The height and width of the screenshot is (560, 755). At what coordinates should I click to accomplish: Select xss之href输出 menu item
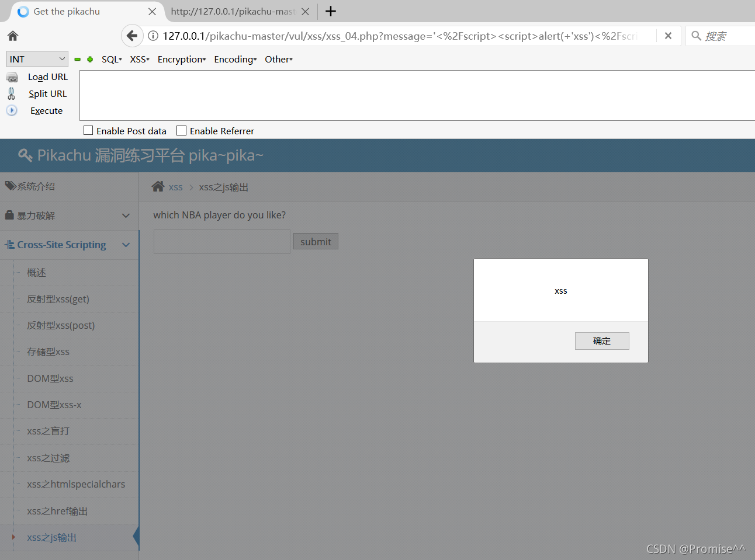click(x=57, y=511)
